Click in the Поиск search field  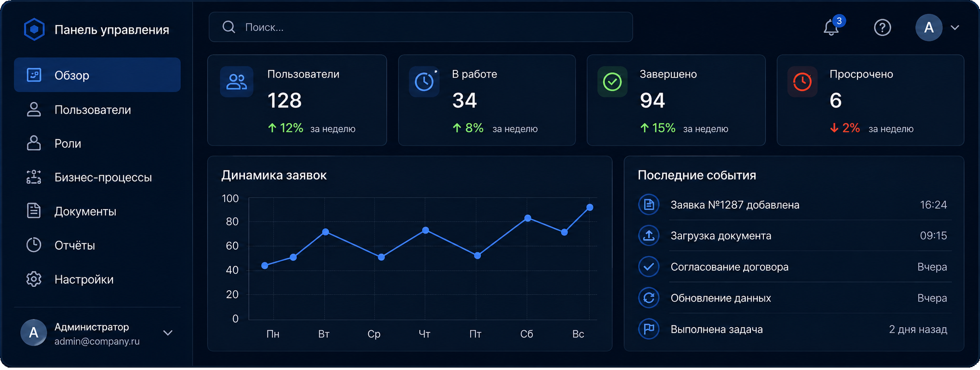(x=421, y=27)
